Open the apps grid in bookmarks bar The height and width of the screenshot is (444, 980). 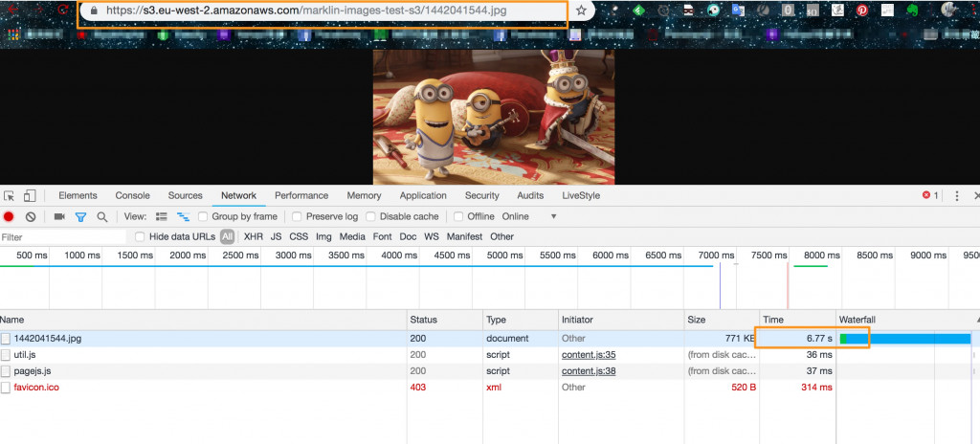13,34
